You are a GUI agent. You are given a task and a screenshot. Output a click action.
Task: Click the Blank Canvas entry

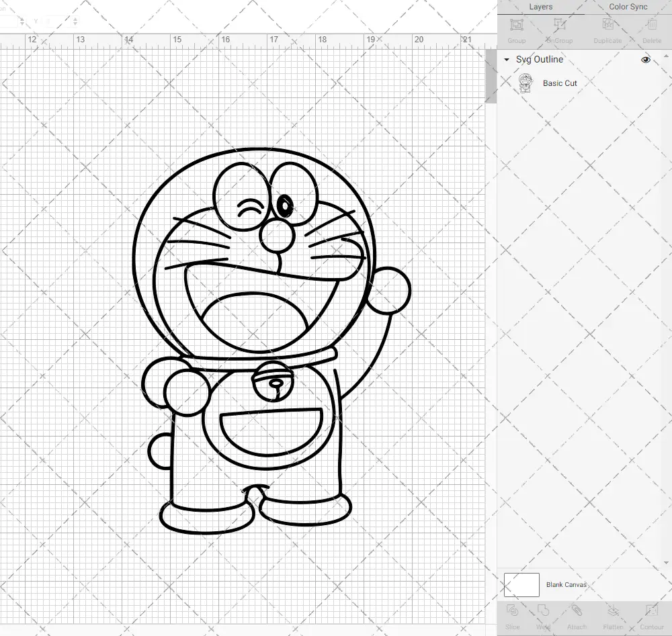566,584
